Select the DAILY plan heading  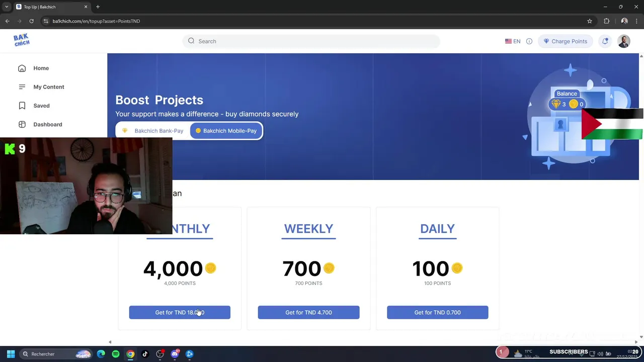tap(437, 229)
